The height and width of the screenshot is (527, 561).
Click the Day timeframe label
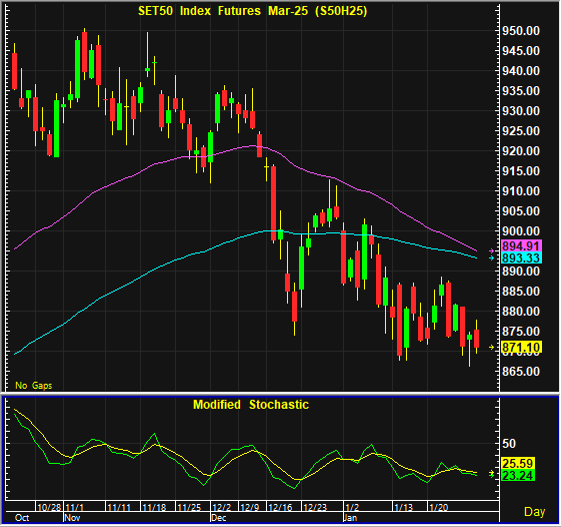[x=535, y=512]
